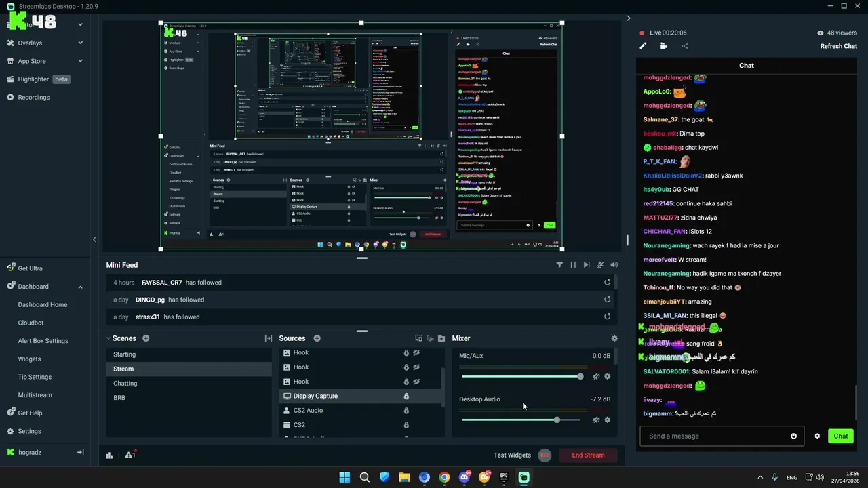The image size is (868, 488).
Task: Collapse the chat panel arrow
Action: [628, 18]
